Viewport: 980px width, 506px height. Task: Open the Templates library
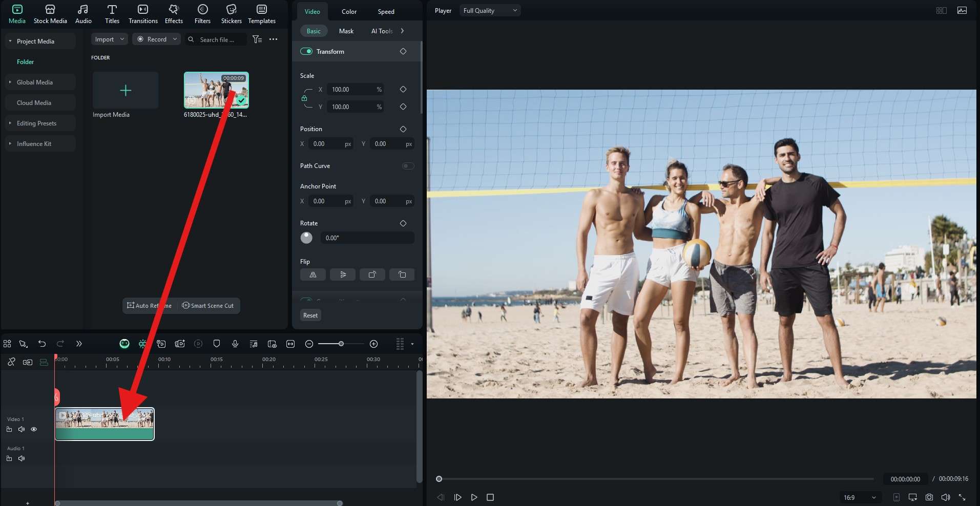pyautogui.click(x=262, y=14)
